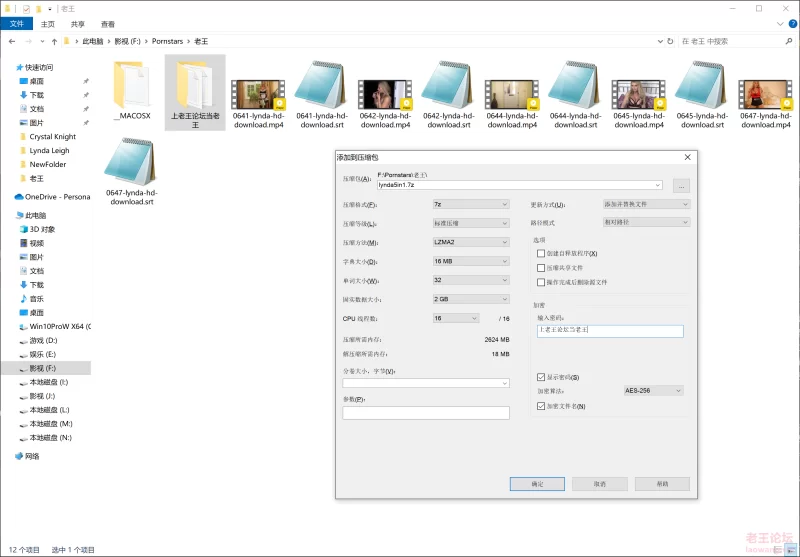Toggle the 操作完成后删除源文件 checkbox
Viewport: 800px width, 557px height.
tap(541, 283)
